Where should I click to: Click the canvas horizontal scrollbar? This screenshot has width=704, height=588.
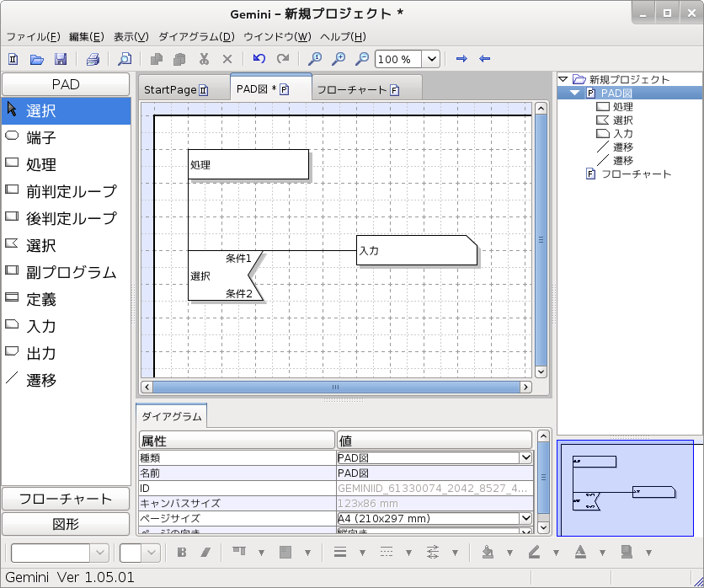[x=335, y=387]
